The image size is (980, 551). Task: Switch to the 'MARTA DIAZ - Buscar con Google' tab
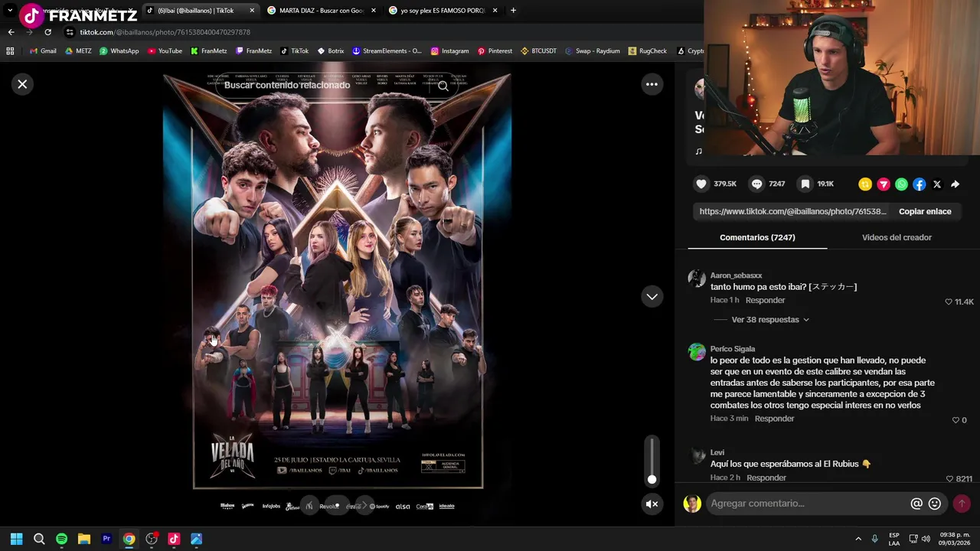320,11
